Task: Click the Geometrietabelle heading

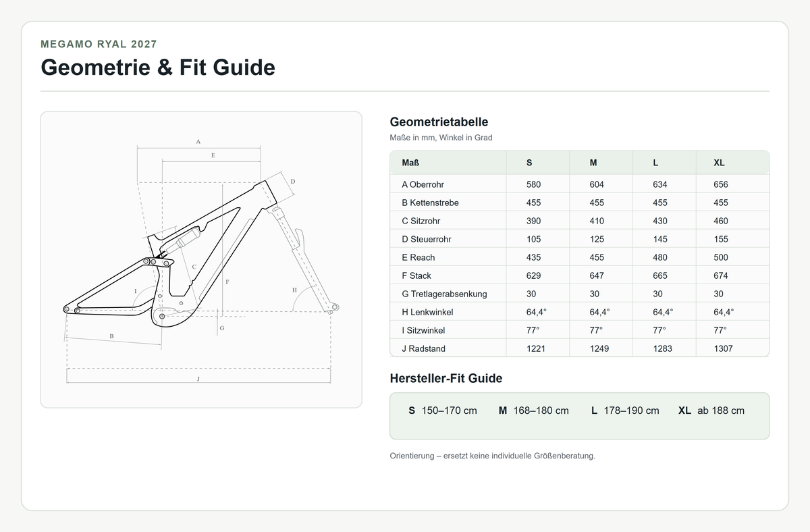Action: coord(439,122)
